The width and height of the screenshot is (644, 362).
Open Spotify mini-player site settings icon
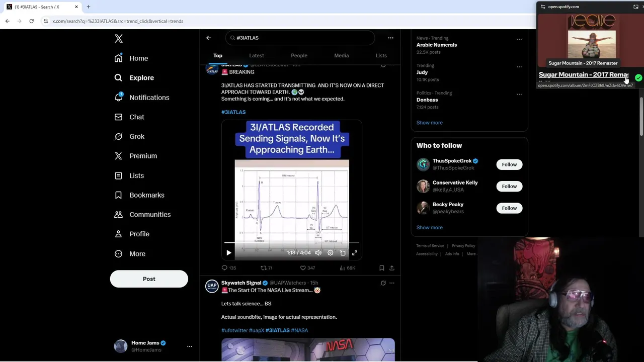pyautogui.click(x=543, y=7)
